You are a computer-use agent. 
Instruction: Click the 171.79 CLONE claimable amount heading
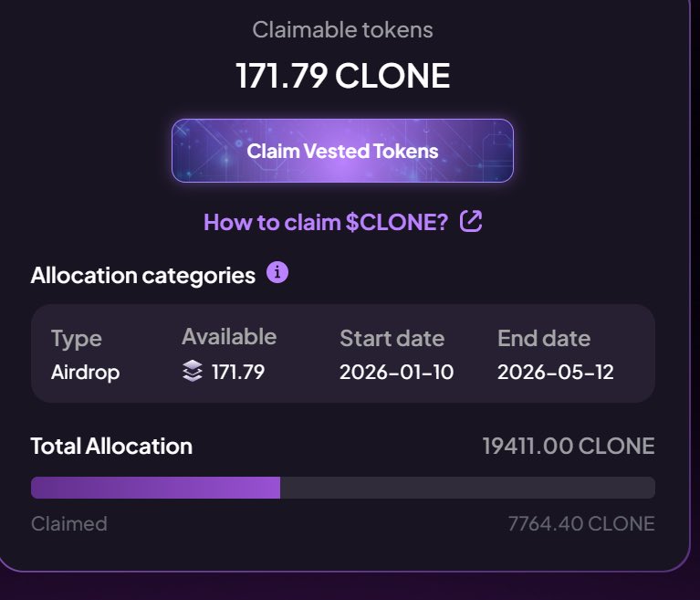coord(343,76)
